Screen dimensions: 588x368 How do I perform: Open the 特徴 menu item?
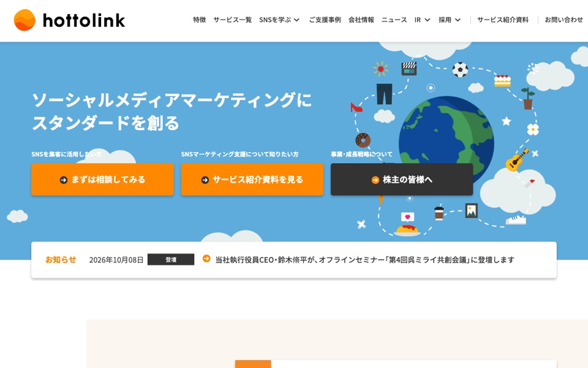click(200, 20)
